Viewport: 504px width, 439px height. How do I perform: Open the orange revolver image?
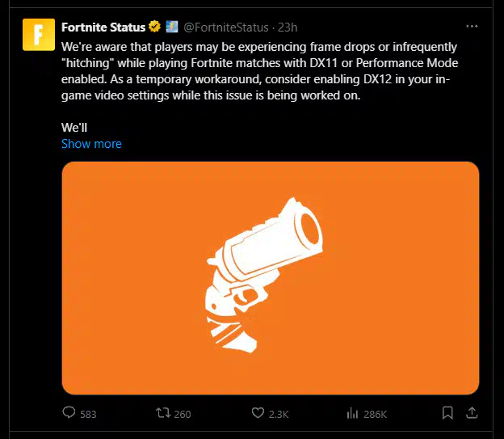coord(271,277)
